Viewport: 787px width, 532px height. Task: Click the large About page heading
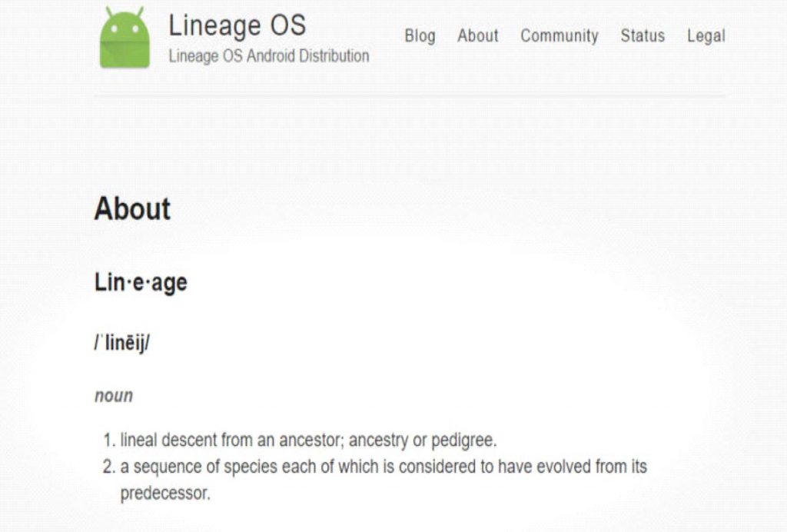pos(132,209)
